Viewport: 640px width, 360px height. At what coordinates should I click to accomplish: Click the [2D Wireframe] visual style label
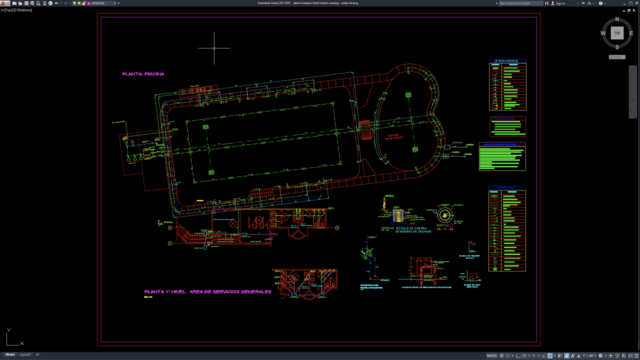pos(22,10)
